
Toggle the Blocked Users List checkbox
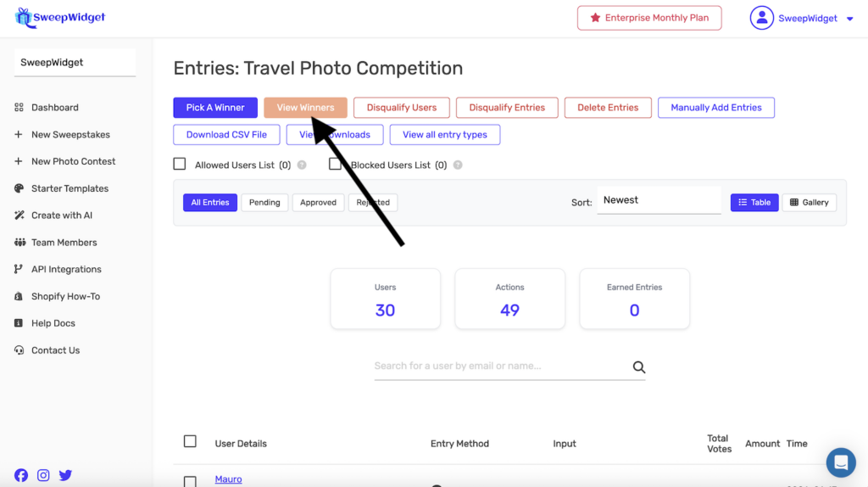point(335,165)
